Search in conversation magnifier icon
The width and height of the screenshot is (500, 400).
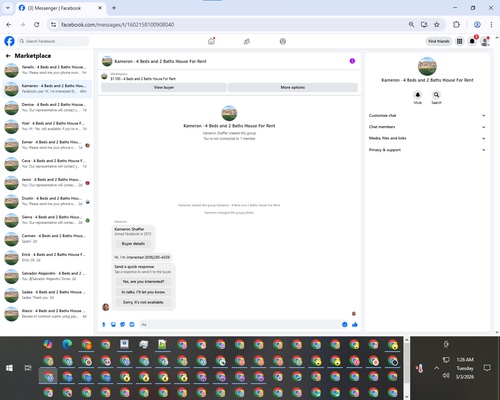pos(436,95)
